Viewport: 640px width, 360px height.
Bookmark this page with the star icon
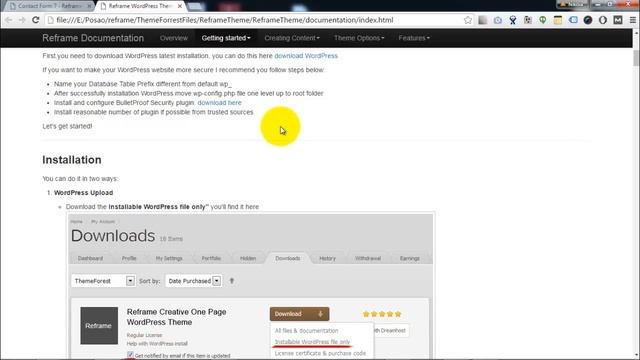click(468, 20)
